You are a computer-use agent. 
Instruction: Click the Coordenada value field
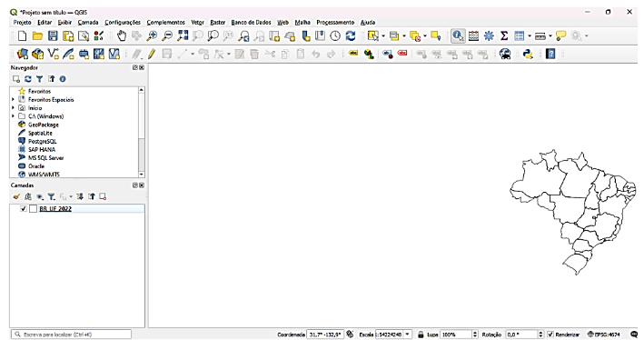pyautogui.click(x=325, y=335)
